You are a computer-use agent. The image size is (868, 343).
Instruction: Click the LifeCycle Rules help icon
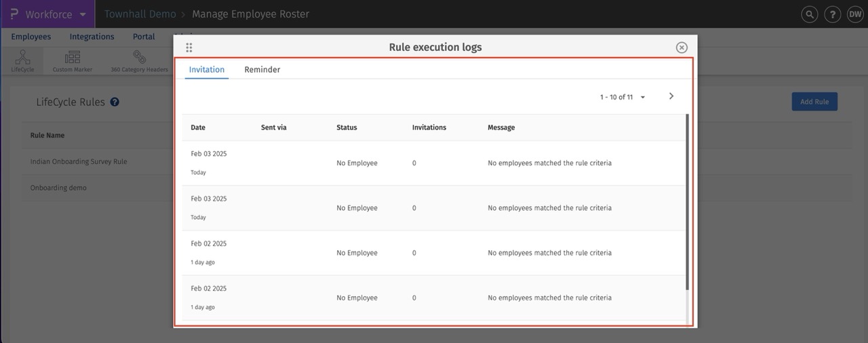click(x=115, y=102)
